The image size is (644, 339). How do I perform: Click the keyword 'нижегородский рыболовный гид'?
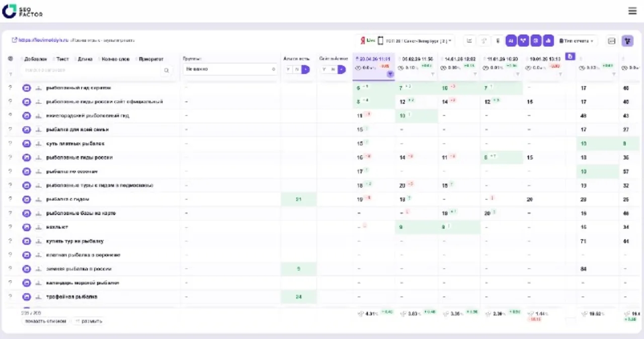(88, 116)
